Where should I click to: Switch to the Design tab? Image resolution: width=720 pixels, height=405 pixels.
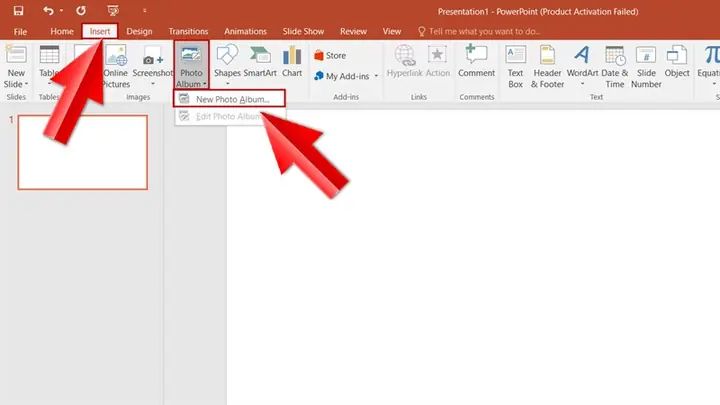point(139,32)
